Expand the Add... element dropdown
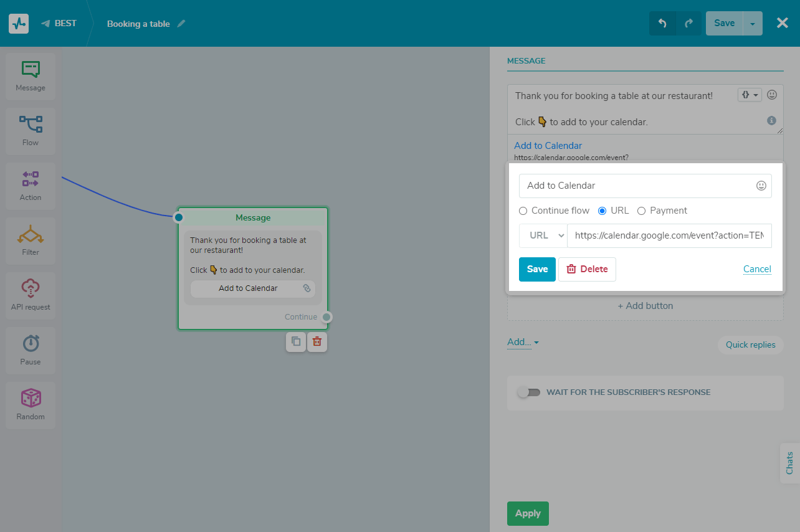800x532 pixels. [523, 342]
